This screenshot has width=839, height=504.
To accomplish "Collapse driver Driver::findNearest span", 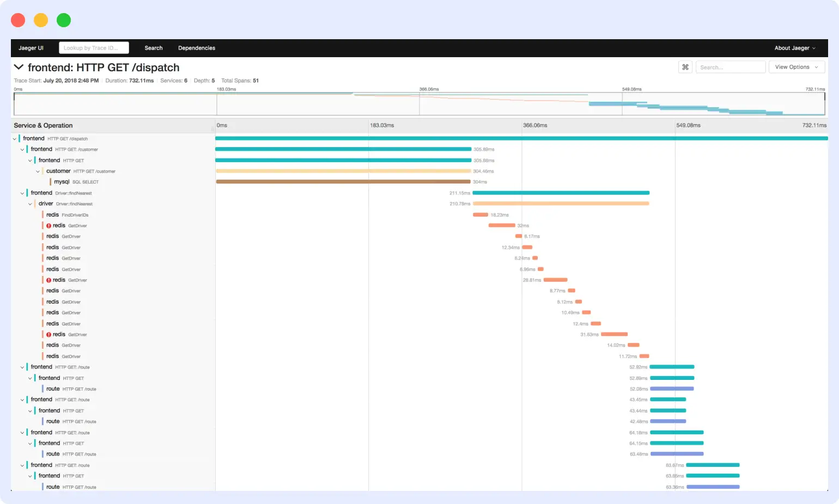I will point(31,204).
